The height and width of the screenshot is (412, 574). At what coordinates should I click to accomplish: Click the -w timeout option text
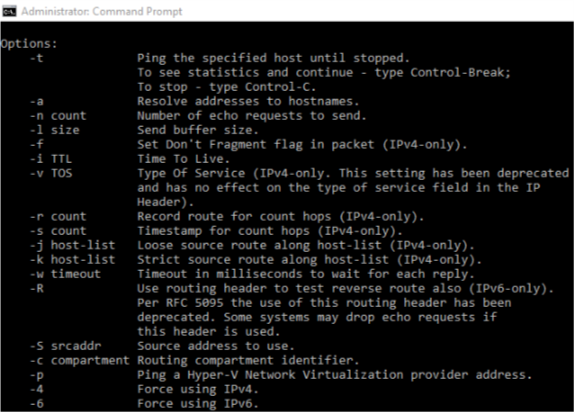[65, 274]
